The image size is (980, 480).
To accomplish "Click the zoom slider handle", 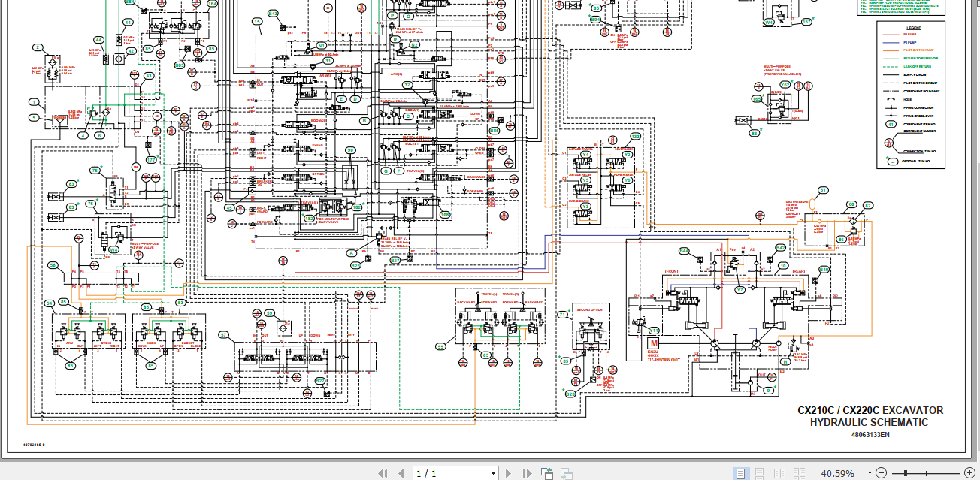I will (x=907, y=473).
